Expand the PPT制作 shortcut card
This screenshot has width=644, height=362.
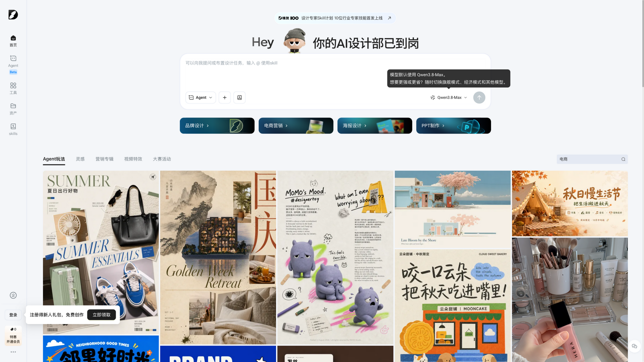point(453,126)
